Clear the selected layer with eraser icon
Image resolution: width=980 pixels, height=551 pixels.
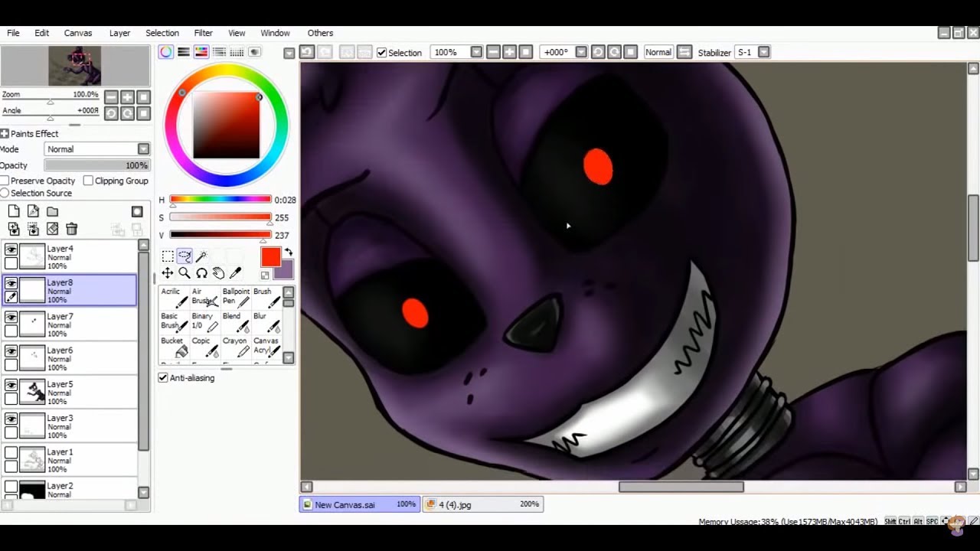[52, 229]
